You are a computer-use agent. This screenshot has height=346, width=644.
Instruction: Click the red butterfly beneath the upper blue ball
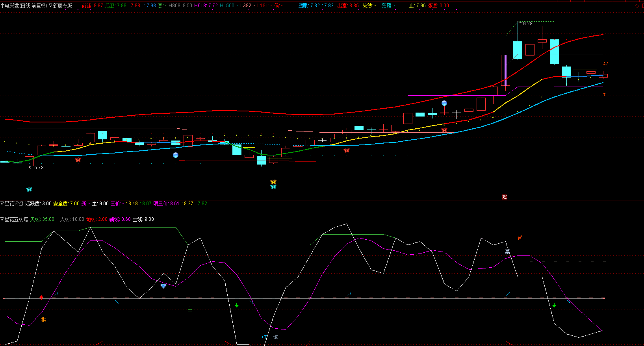[x=444, y=130]
